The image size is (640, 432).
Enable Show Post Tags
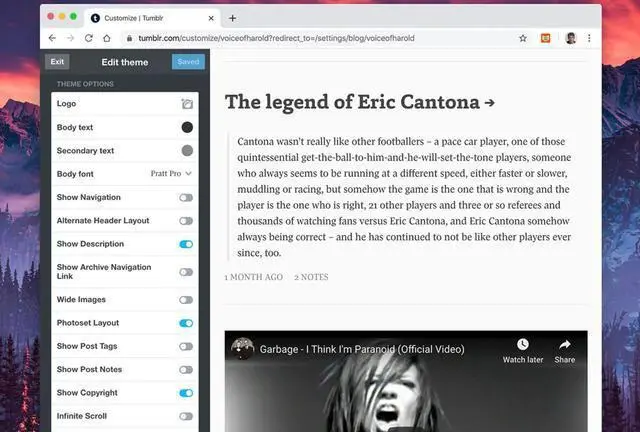pos(186,347)
